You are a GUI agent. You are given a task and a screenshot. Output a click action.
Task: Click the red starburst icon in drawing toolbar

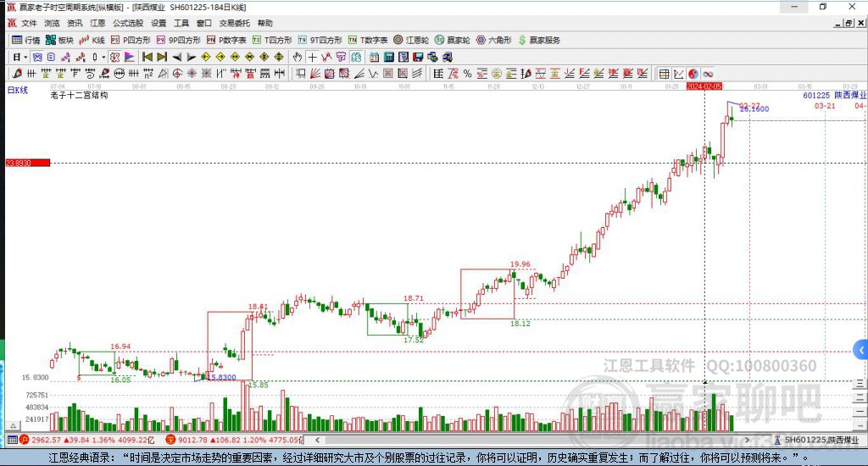(192, 73)
